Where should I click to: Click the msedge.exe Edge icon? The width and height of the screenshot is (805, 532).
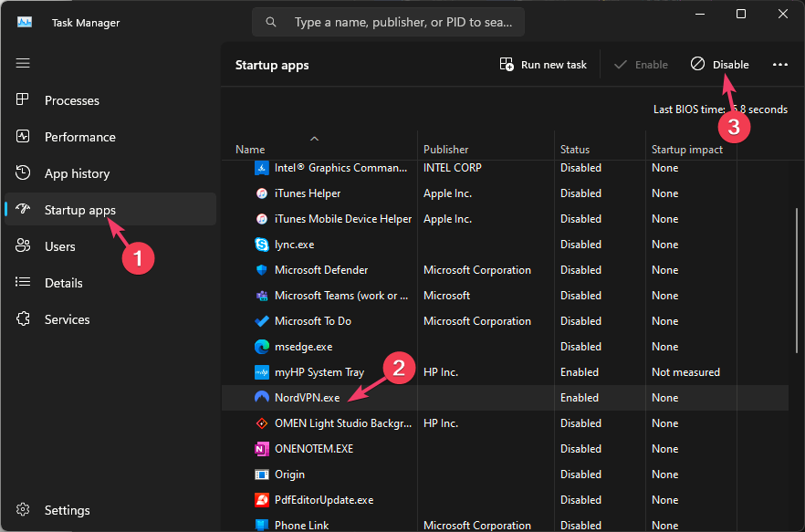pos(262,347)
